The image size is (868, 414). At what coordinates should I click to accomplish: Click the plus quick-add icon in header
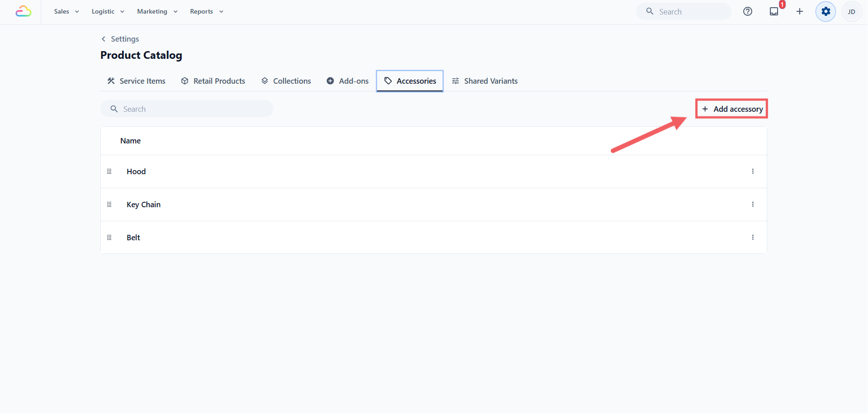coord(800,11)
